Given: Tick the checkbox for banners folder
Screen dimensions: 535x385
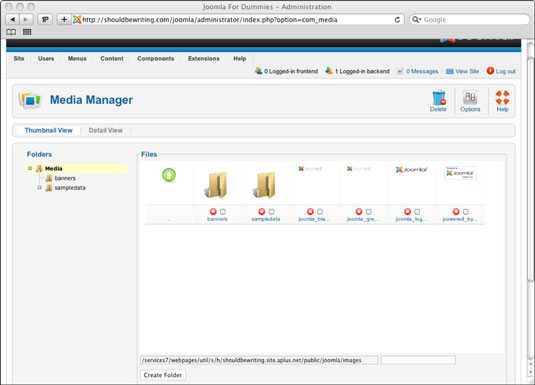Looking at the screenshot, I should pos(223,212).
